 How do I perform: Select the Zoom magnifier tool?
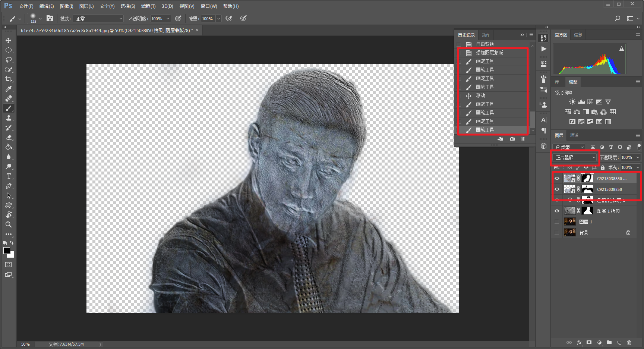pos(8,224)
